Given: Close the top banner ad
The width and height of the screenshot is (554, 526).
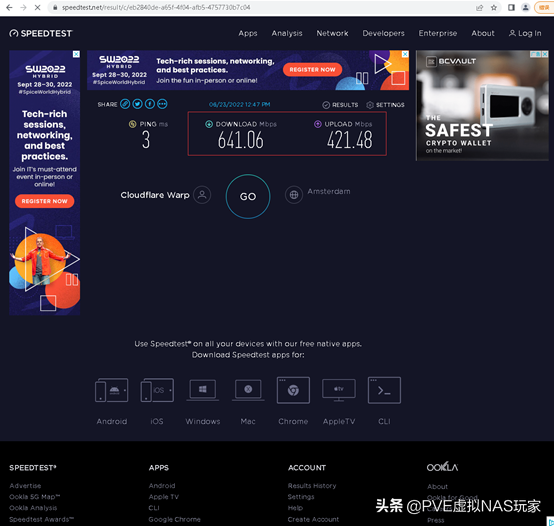Looking at the screenshot, I should 405,54.
